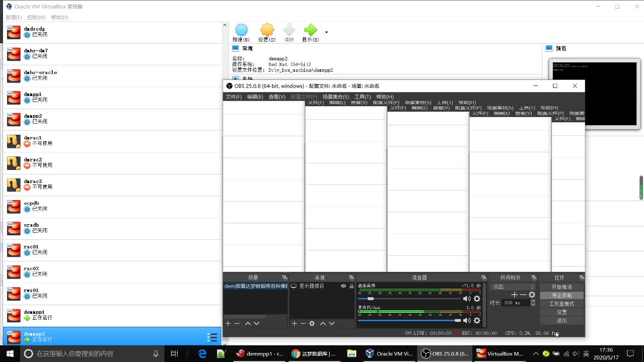This screenshot has width=644, height=362.
Task: Open OBS 帮助(H) menu
Action: pyautogui.click(x=385, y=97)
